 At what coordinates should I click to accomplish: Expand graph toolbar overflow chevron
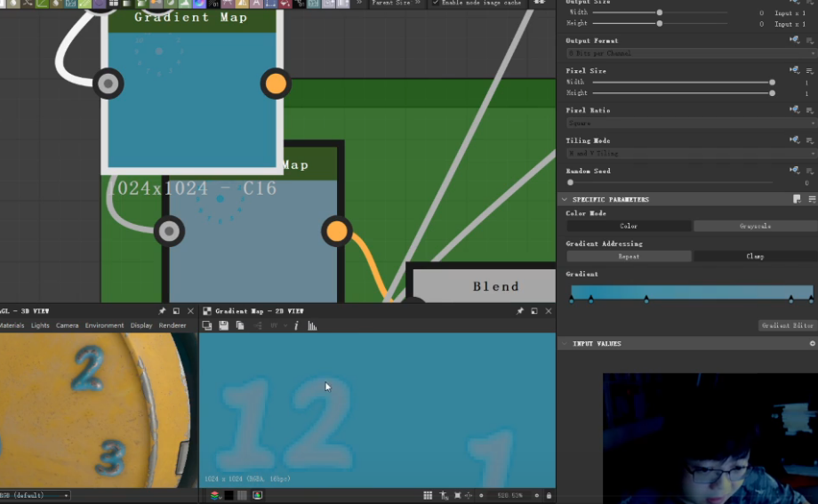pos(359,3)
